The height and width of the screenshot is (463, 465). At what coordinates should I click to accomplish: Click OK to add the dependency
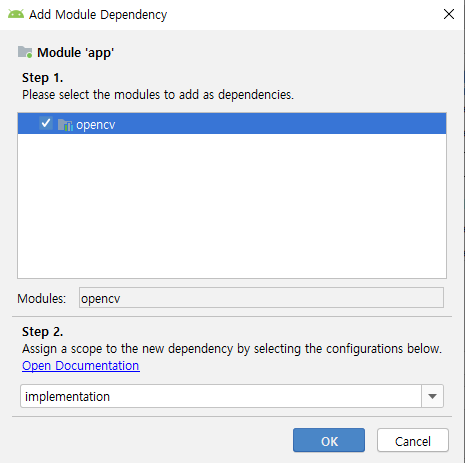tap(329, 440)
